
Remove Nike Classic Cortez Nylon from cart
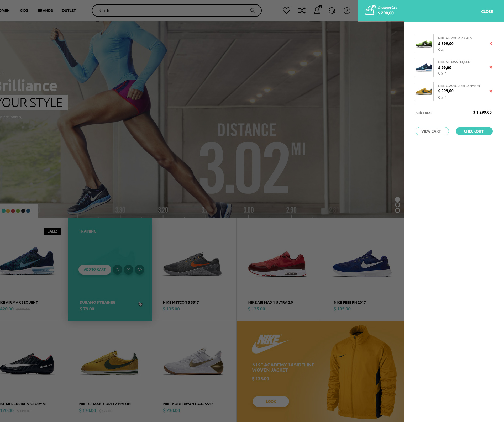[x=491, y=91]
